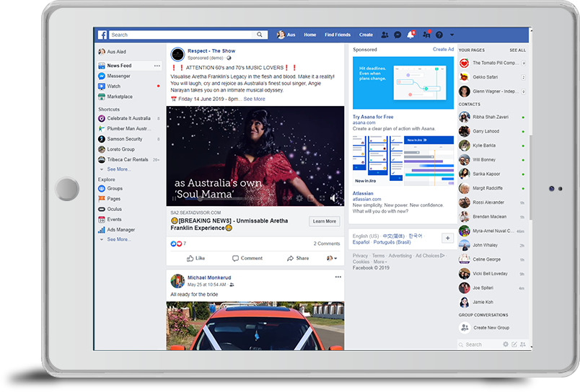Open Loreto Group shortcut
Viewport: 580px width, 392px height.
coord(116,150)
